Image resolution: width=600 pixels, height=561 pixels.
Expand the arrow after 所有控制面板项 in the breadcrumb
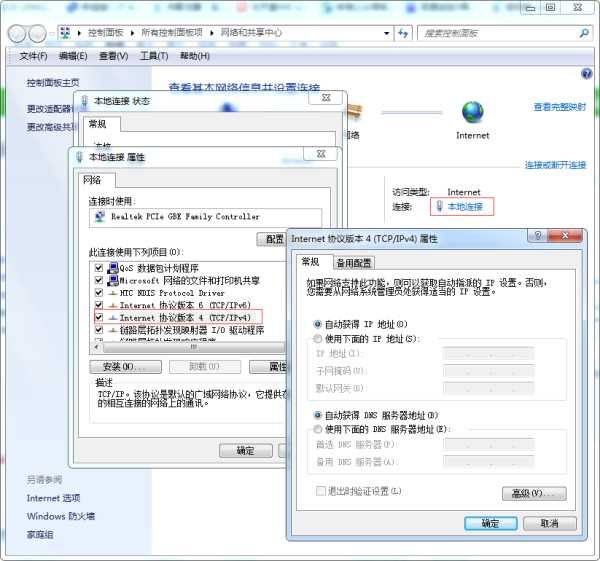coord(212,33)
